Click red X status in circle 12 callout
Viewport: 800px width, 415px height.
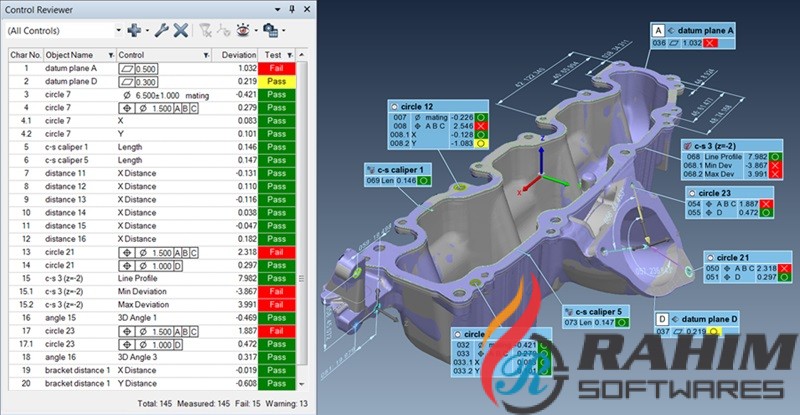coord(481,126)
